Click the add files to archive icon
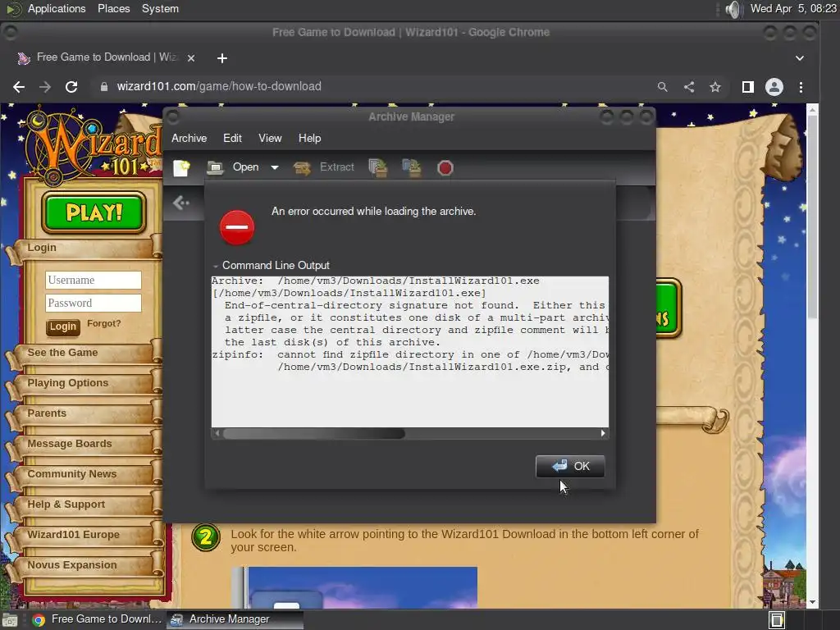 [378, 167]
